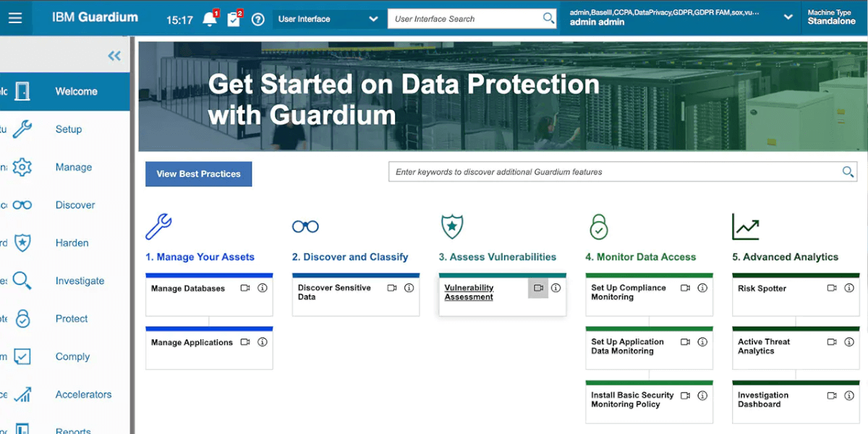Click the shield icon above Assess Vulnerabilities
The width and height of the screenshot is (868, 434).
[x=452, y=226]
